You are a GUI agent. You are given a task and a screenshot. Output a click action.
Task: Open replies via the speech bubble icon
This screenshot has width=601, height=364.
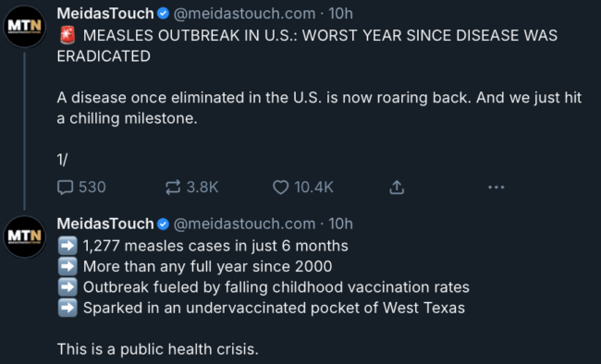pos(65,188)
